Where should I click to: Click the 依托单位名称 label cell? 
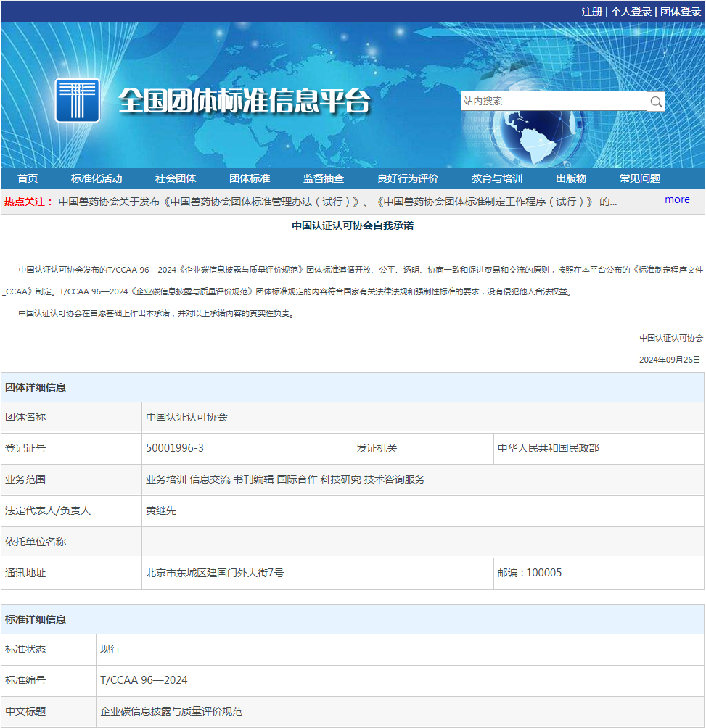click(72, 542)
